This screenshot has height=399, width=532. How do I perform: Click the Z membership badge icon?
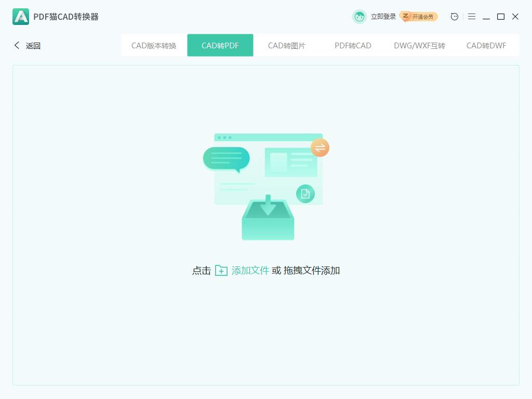coord(404,17)
